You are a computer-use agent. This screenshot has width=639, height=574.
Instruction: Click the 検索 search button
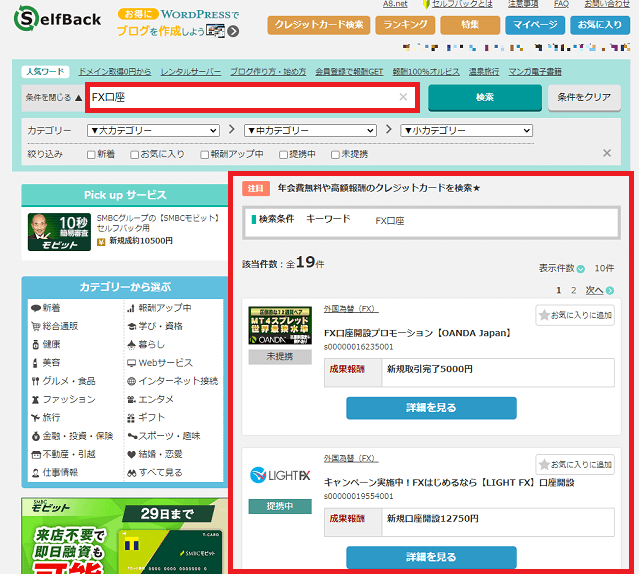pyautogui.click(x=485, y=97)
